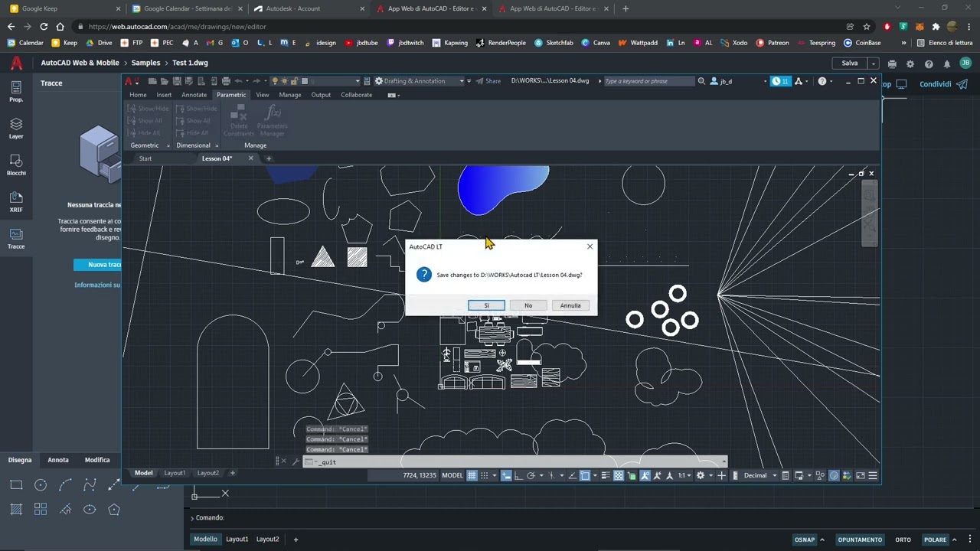
Task: Toggle drawing grid display in status bar
Action: [x=472, y=475]
